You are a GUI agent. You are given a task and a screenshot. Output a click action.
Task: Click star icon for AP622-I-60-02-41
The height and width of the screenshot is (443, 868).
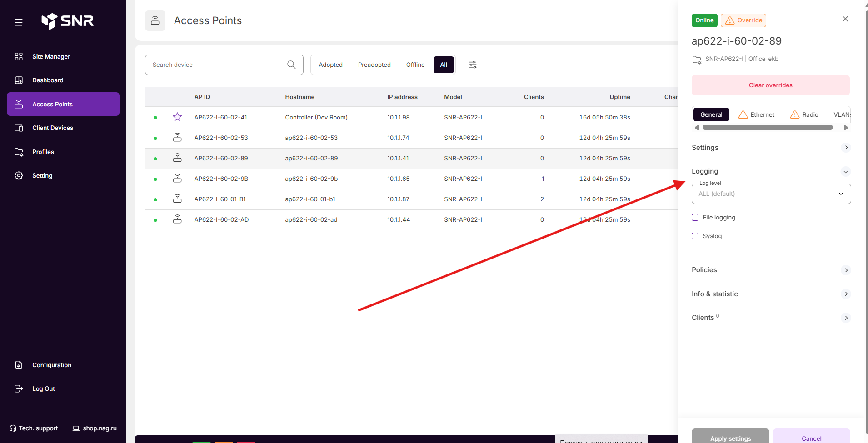(x=177, y=117)
